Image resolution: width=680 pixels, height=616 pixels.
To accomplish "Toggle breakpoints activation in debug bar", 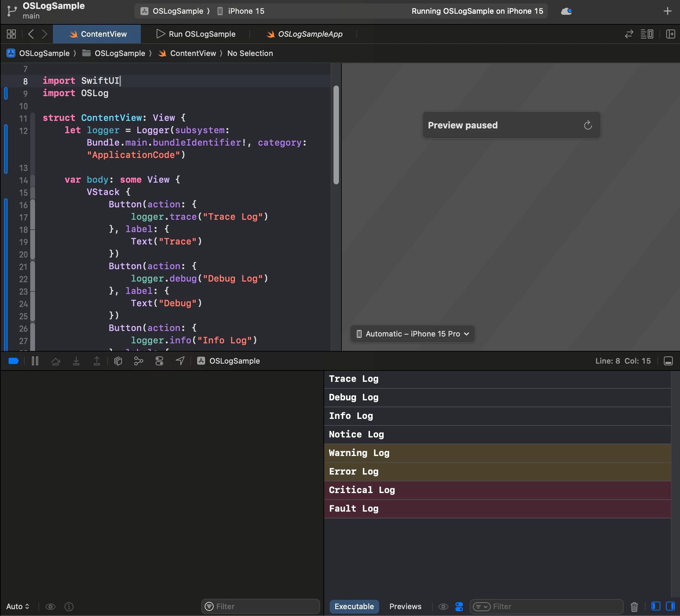I will point(13,361).
